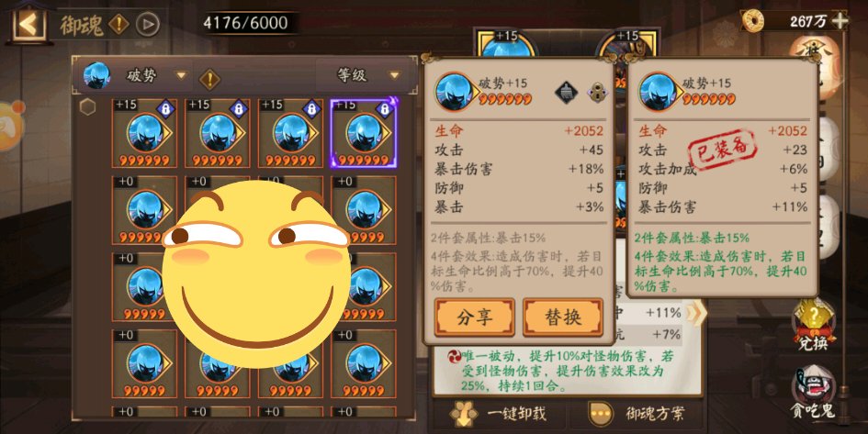Viewport: 868px width, 434px height.
Task: Click the 分享 share button
Action: click(474, 317)
